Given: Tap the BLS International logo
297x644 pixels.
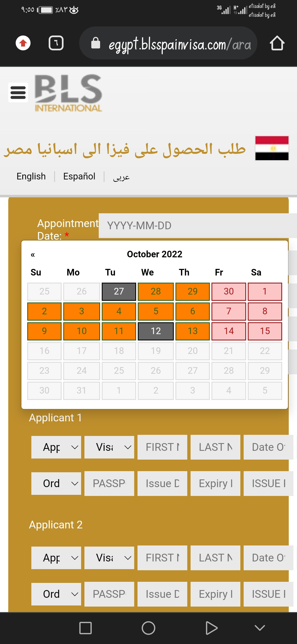Looking at the screenshot, I should click(x=68, y=93).
